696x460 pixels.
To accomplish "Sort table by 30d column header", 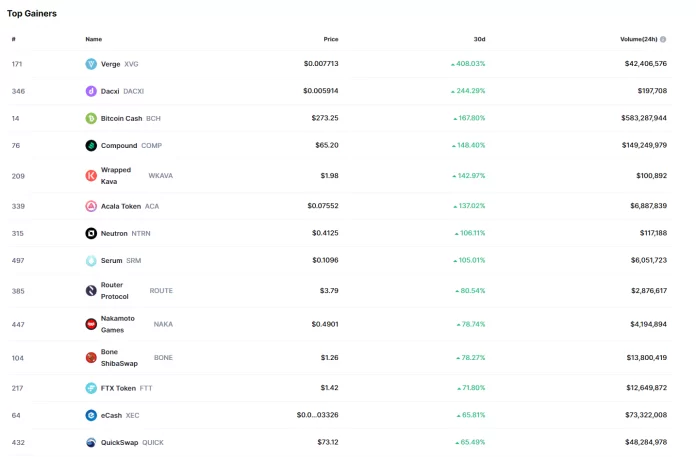I will (479, 39).
